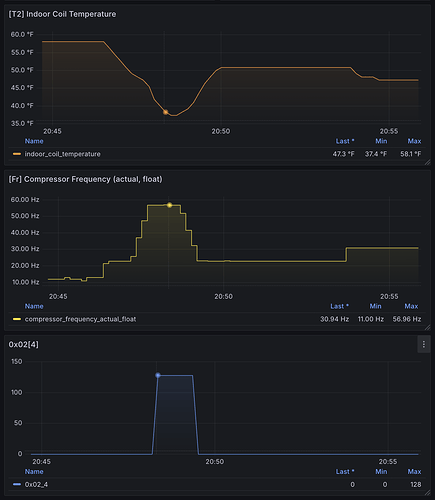Click the compressor frequency panel resize handle
Viewport: 435px width, 500px height.
pos(427,328)
